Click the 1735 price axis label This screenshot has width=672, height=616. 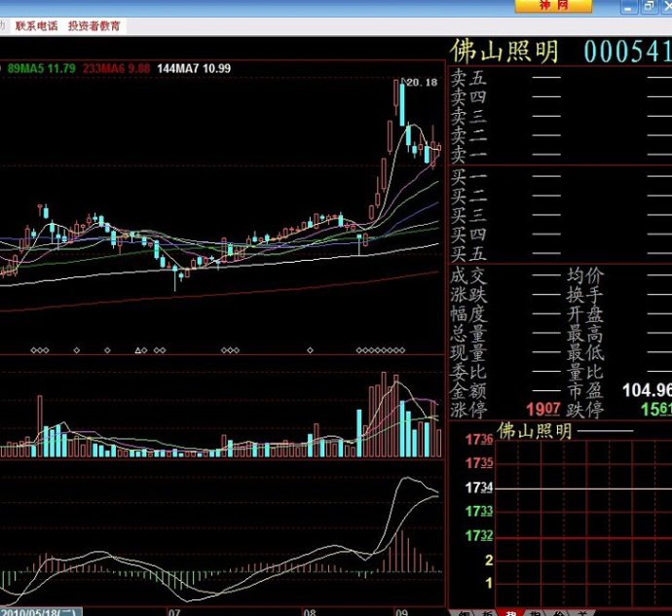[479, 463]
